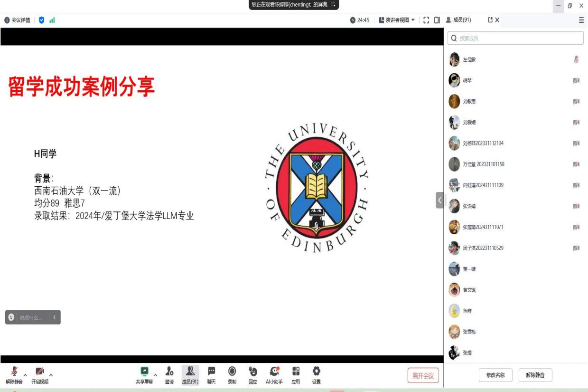Start recording with the 录制 icon
Image resolution: width=588 pixels, height=392 pixels.
point(232,372)
